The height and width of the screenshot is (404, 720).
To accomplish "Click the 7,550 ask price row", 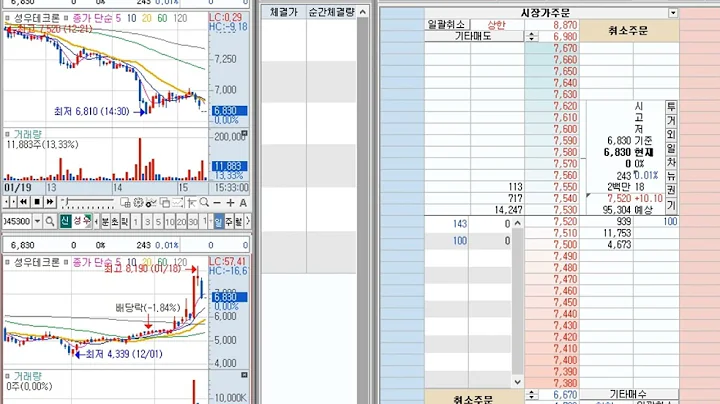I will tap(552, 187).
